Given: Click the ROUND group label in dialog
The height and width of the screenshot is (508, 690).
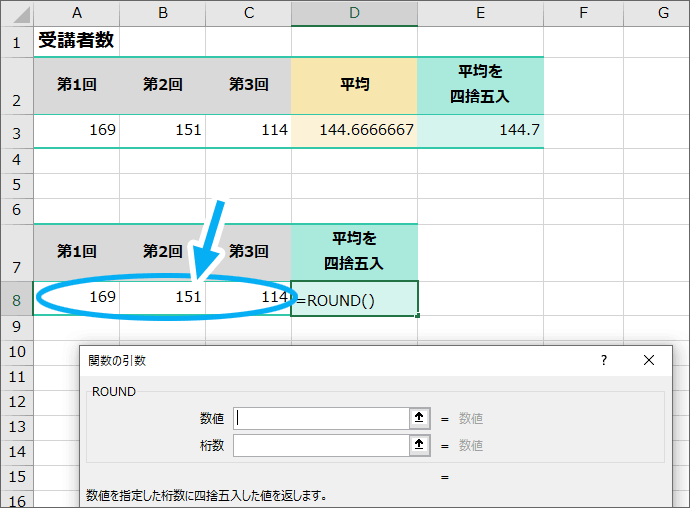Looking at the screenshot, I should (114, 391).
